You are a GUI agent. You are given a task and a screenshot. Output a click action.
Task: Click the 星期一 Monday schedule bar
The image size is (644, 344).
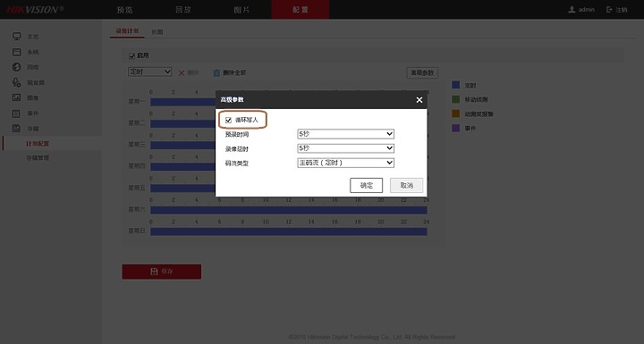coord(182,102)
